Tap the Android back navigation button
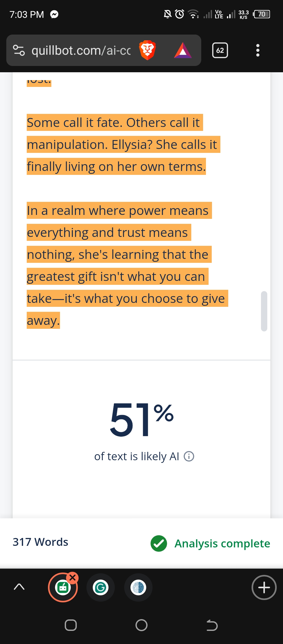283x644 pixels. pos(212,625)
